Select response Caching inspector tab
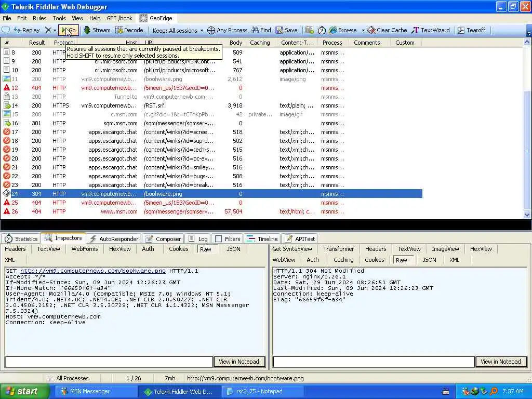This screenshot has width=532, height=399. coord(343,260)
